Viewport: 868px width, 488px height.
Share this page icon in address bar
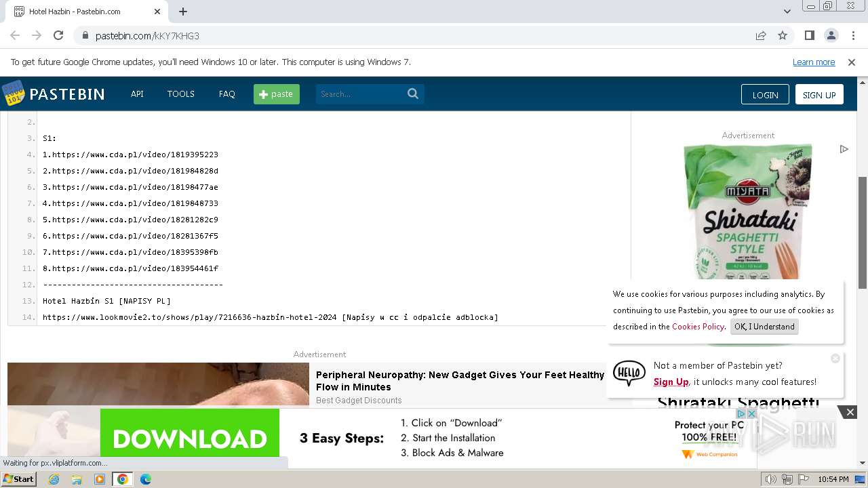click(761, 35)
